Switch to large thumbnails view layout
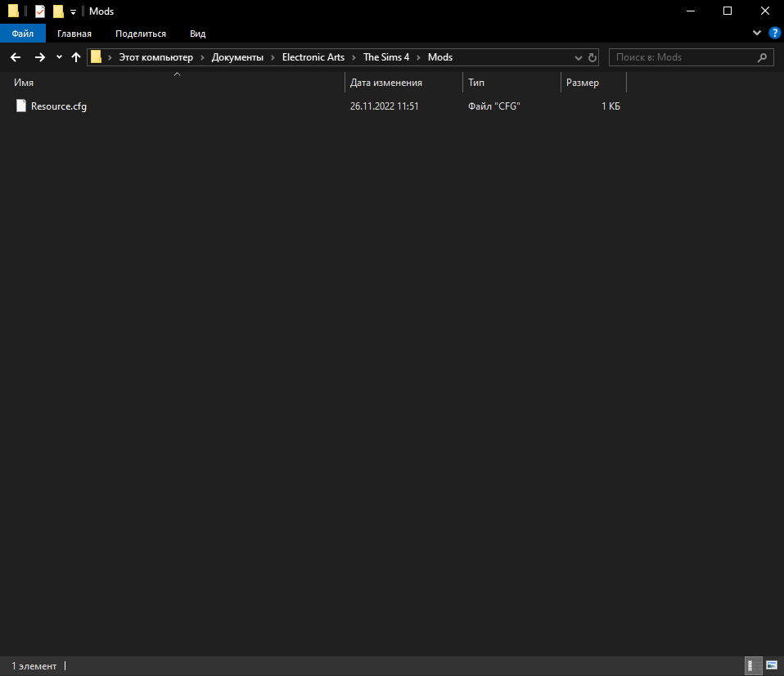The width and height of the screenshot is (784, 676). pyautogui.click(x=771, y=665)
